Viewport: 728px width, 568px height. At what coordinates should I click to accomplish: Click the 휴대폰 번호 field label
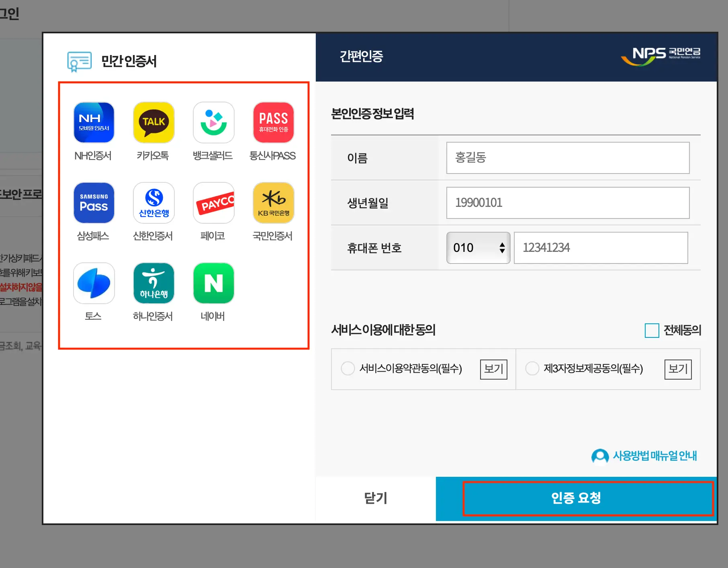click(x=374, y=248)
